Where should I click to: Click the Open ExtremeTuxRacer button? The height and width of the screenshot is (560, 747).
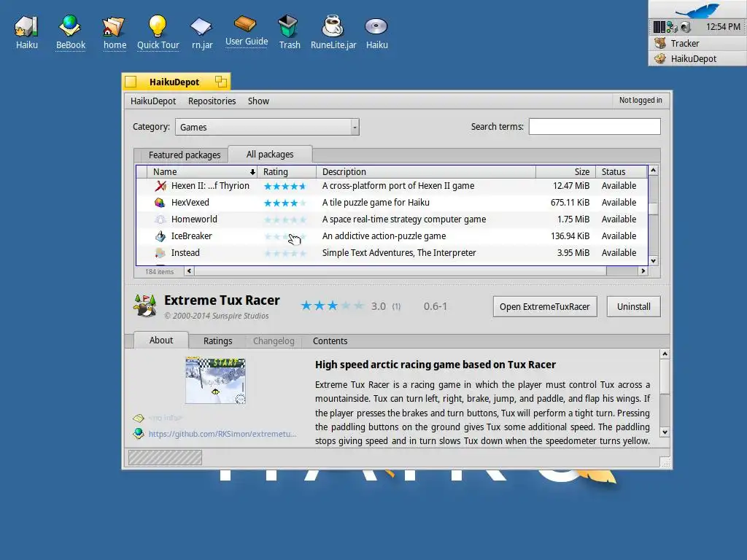[x=545, y=307]
